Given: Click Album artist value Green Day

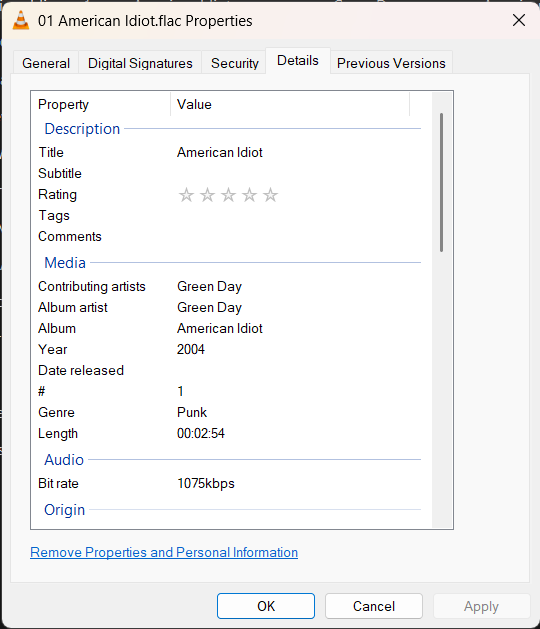Looking at the screenshot, I should point(209,307).
